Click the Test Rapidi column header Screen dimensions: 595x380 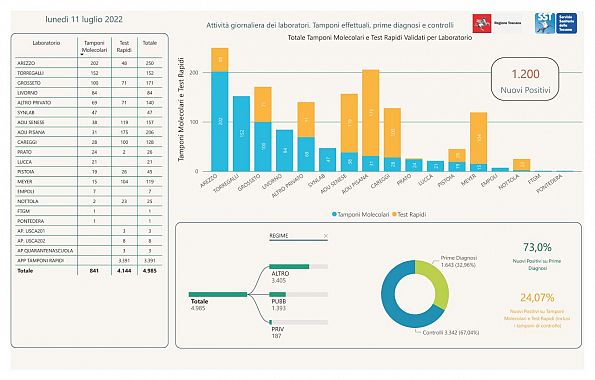pos(124,46)
